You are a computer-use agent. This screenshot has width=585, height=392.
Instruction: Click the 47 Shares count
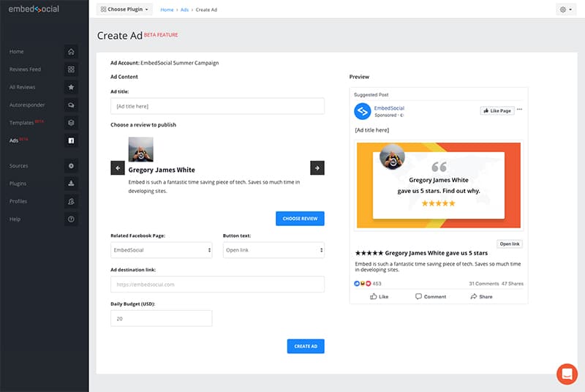click(513, 284)
